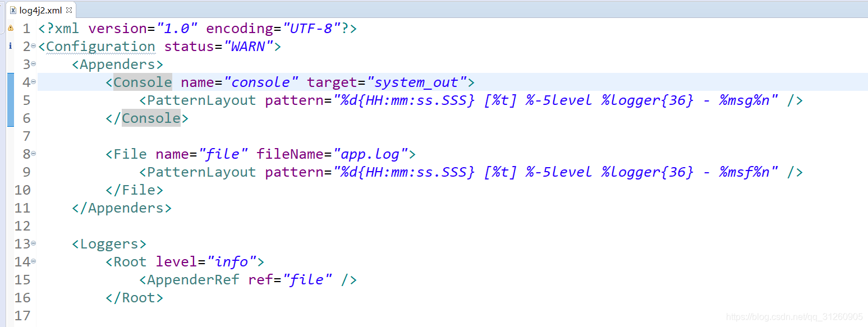Image resolution: width=868 pixels, height=327 pixels.
Task: Collapse the Appenders element fold marker
Action: tap(33, 64)
